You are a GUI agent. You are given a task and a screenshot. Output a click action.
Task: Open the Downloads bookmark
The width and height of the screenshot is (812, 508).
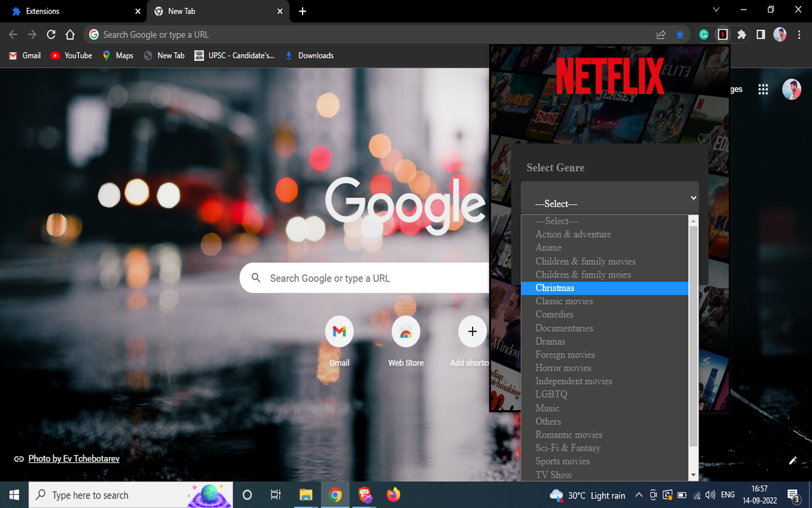point(309,55)
